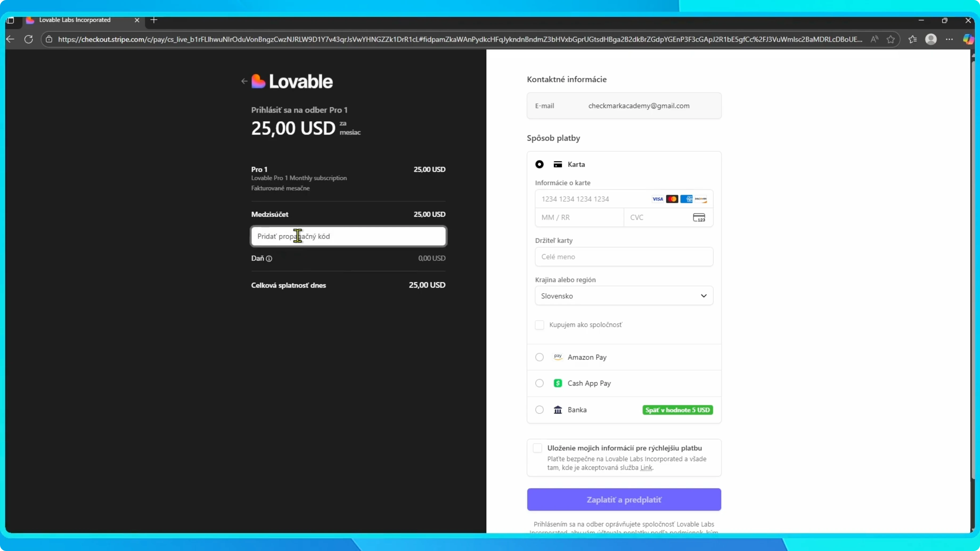The image size is (980, 551).
Task: Click the bank building icon beside Banka
Action: pos(558,410)
